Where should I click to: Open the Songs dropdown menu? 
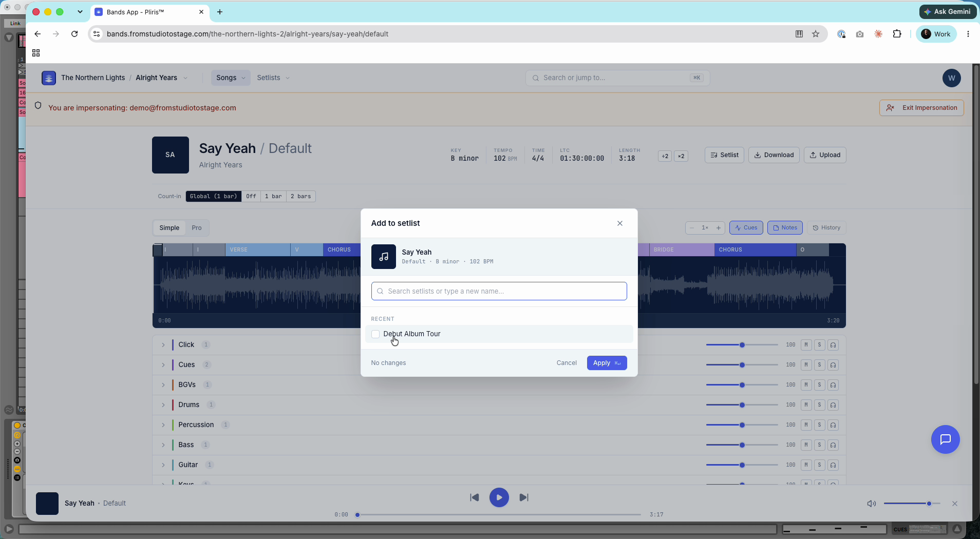(x=231, y=78)
